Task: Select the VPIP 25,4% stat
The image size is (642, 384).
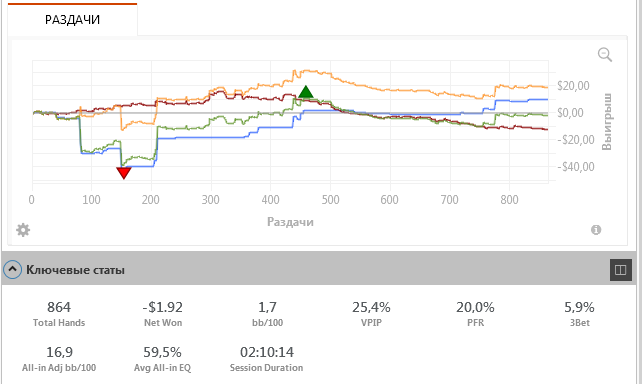Action: coord(371,314)
